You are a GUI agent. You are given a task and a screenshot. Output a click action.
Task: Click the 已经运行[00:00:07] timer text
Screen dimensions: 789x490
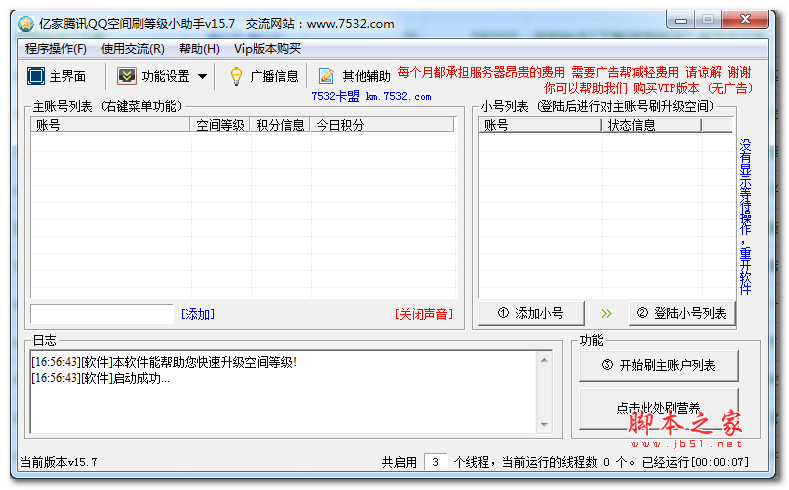695,462
